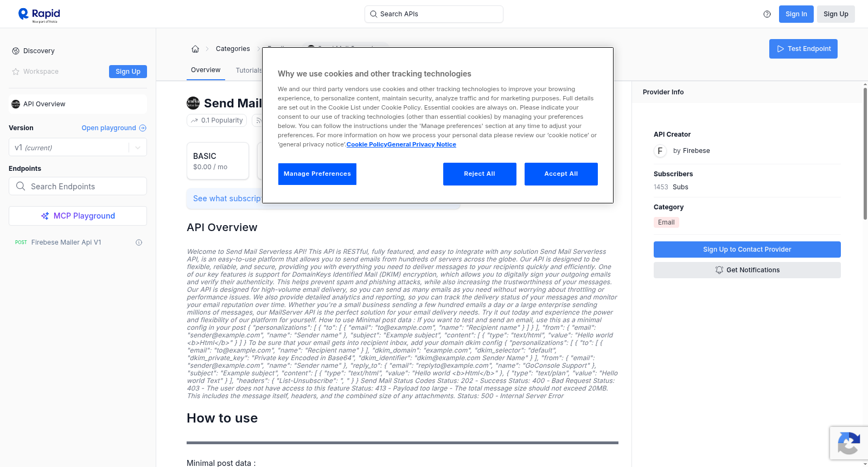868x467 pixels.
Task: Click Sign Up to Contact Provider
Action: point(747,250)
